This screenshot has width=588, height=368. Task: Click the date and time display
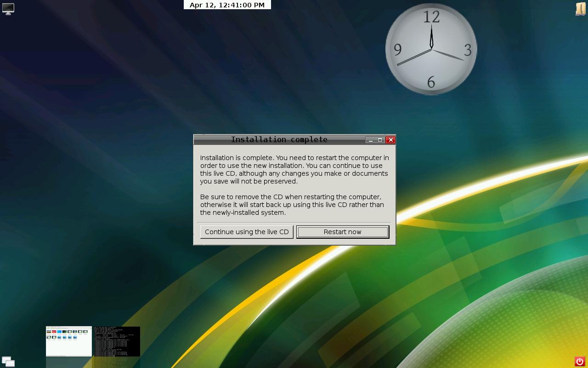pyautogui.click(x=227, y=5)
